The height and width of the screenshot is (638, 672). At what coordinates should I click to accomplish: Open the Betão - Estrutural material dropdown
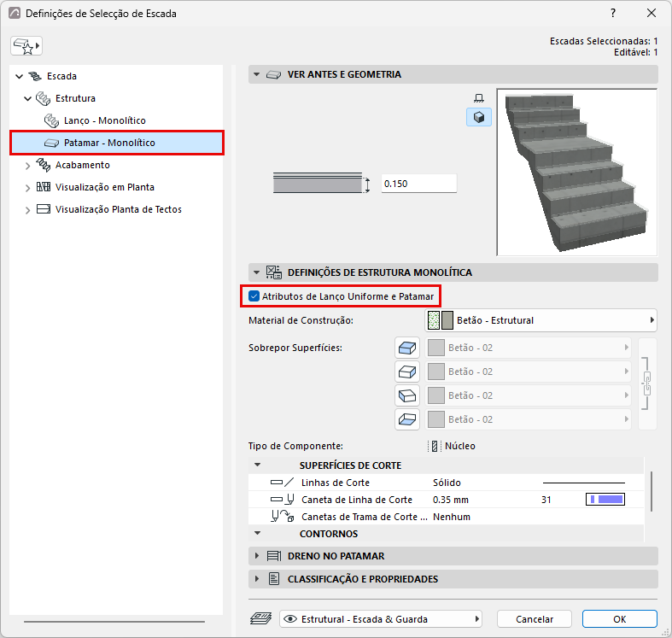click(541, 320)
